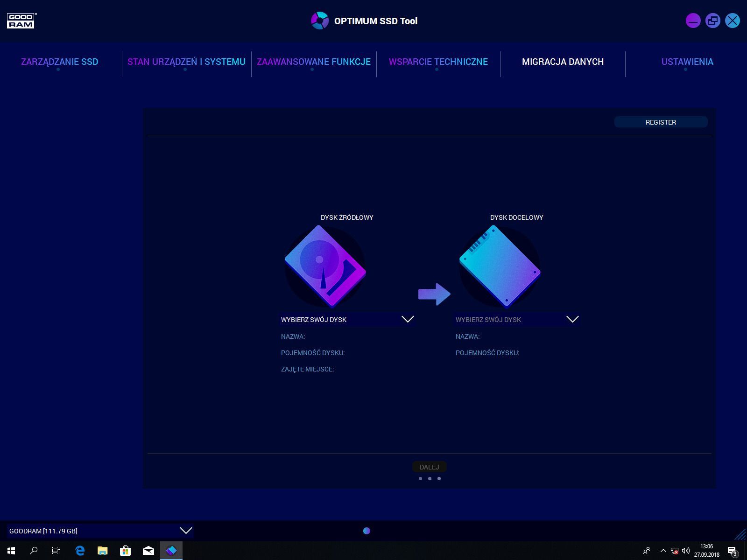Click the target POJEMNOŚĆ DYSKU label
The width and height of the screenshot is (747, 560).
pyautogui.click(x=487, y=353)
